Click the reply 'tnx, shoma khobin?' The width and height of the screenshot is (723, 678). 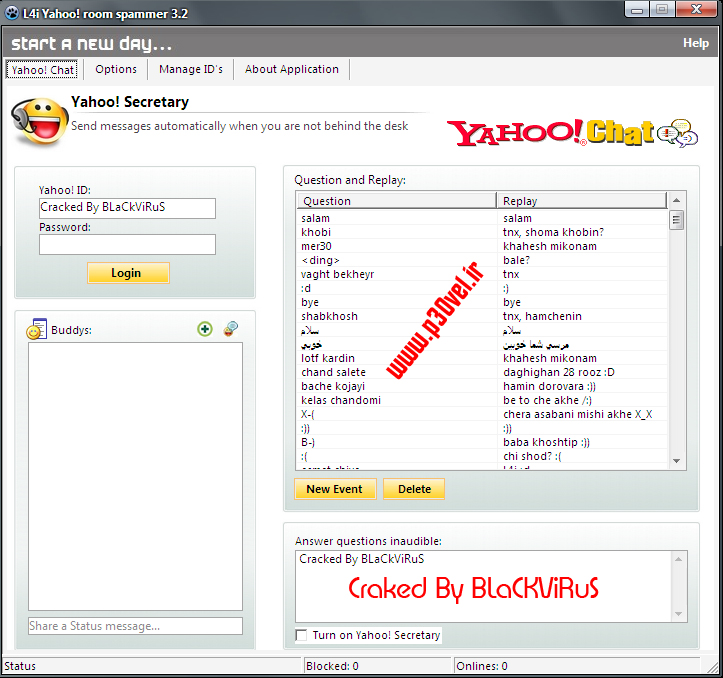[x=553, y=232]
